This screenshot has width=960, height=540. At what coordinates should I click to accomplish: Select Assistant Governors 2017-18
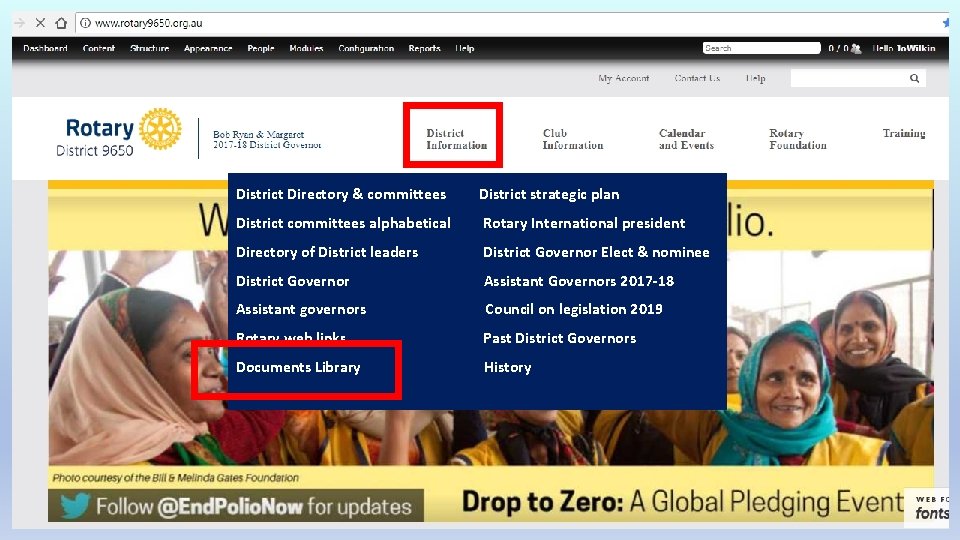pos(579,281)
